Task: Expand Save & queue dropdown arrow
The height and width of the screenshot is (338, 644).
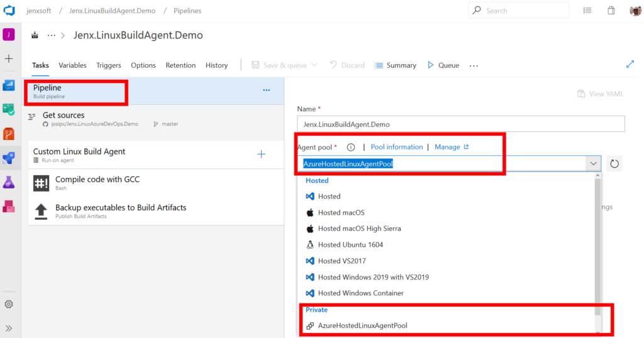Action: click(x=314, y=65)
